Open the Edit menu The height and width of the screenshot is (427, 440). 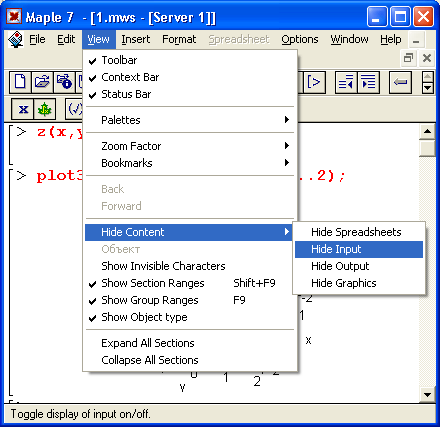pos(66,39)
